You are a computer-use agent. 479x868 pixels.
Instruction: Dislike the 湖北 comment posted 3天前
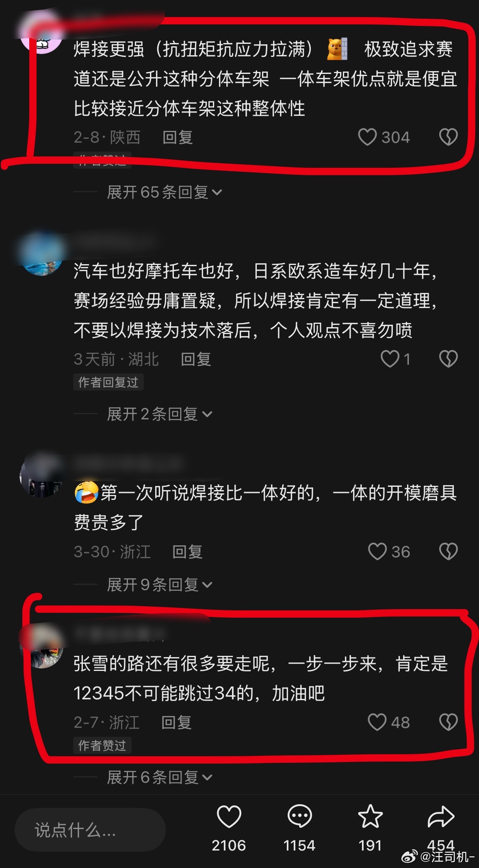(x=449, y=359)
